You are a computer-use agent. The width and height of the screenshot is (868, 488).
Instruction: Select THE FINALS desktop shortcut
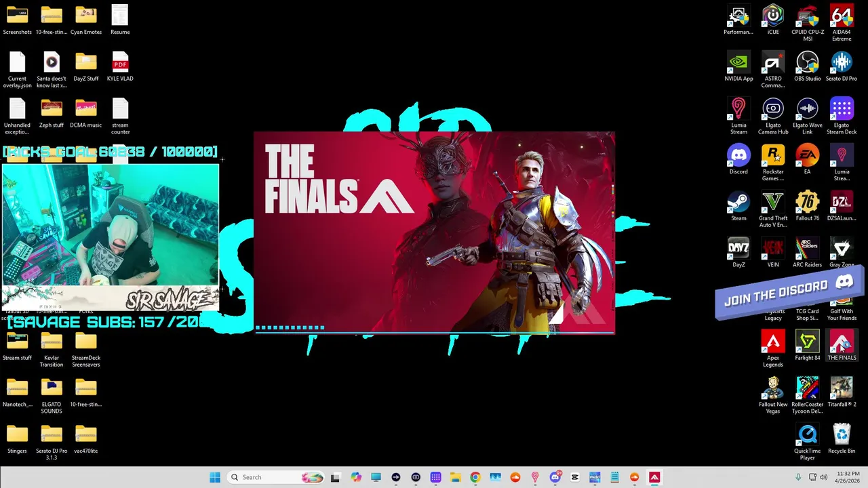tap(842, 346)
